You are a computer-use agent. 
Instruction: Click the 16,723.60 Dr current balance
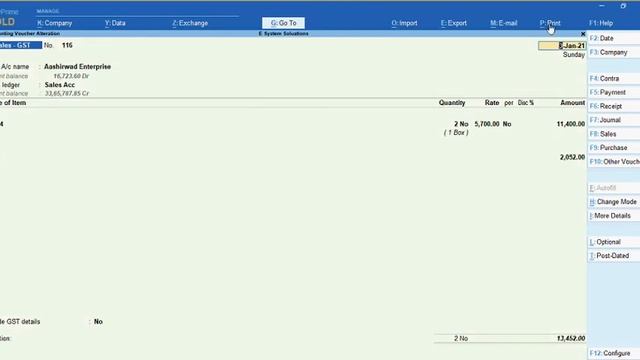coord(71,76)
